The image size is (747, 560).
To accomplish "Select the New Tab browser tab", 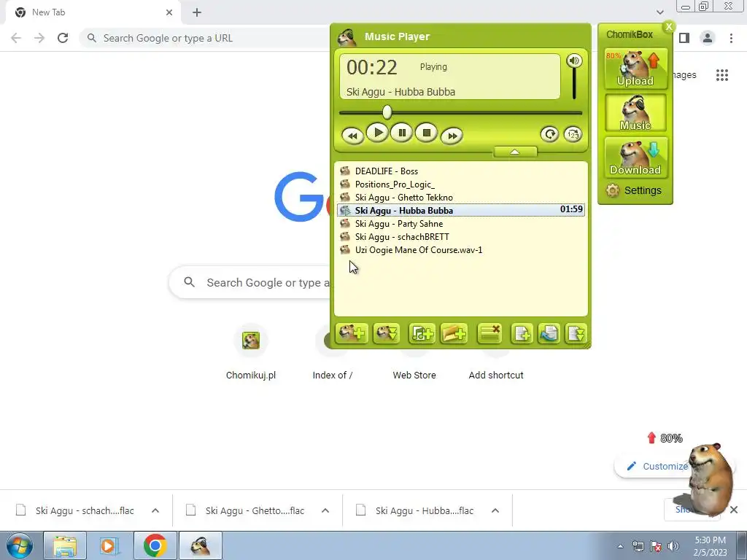I will tap(93, 12).
